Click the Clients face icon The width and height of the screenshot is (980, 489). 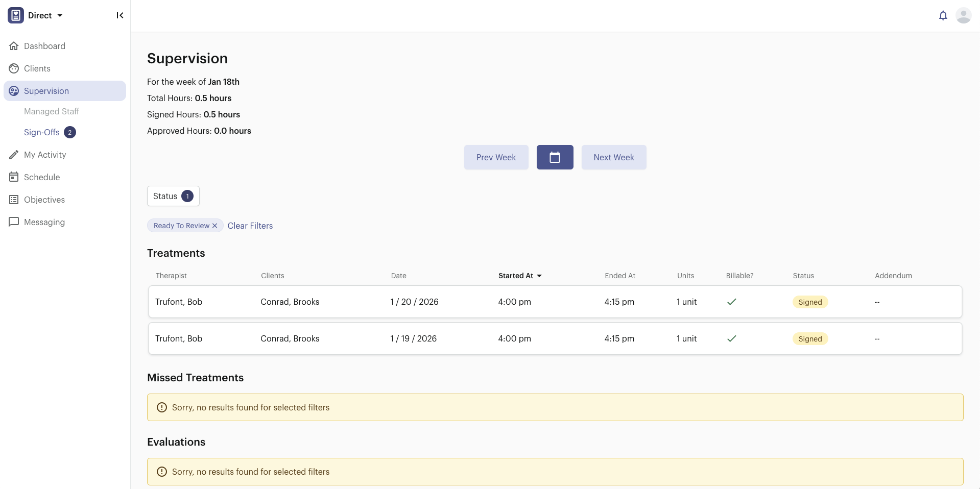click(14, 68)
